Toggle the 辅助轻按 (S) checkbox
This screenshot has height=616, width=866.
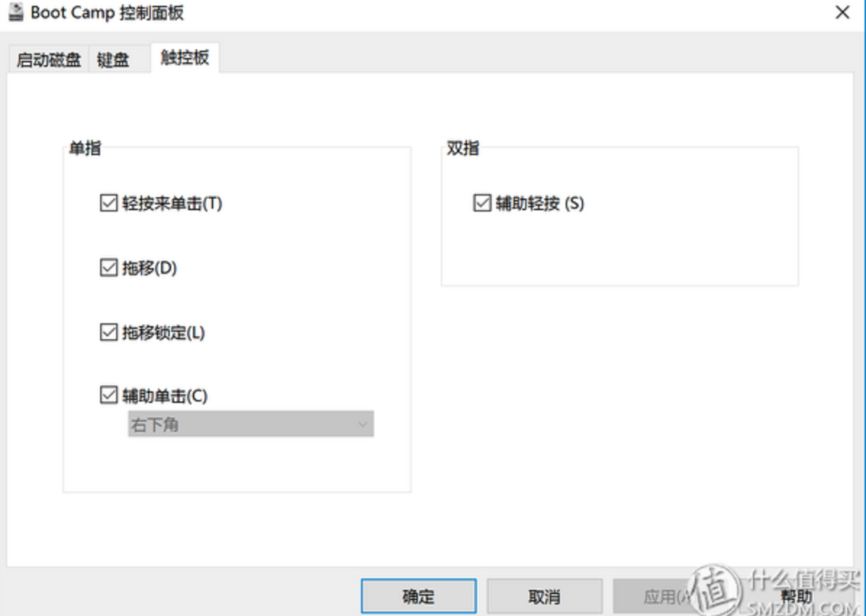(482, 203)
